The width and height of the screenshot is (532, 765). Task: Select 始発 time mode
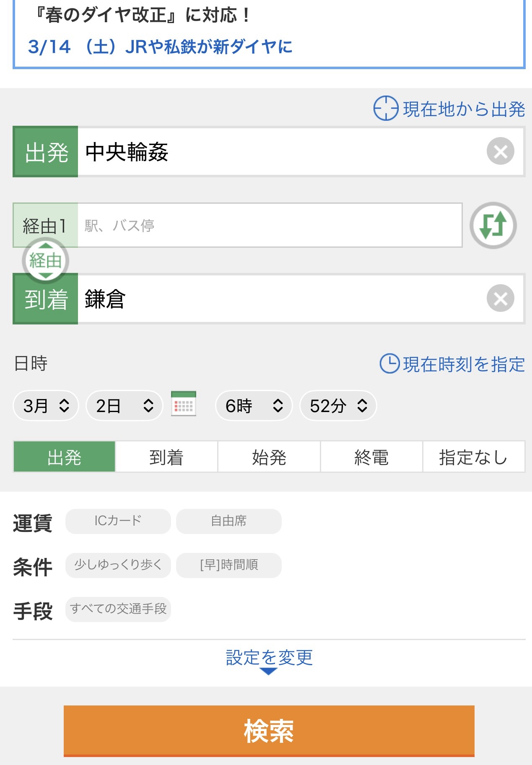click(269, 457)
